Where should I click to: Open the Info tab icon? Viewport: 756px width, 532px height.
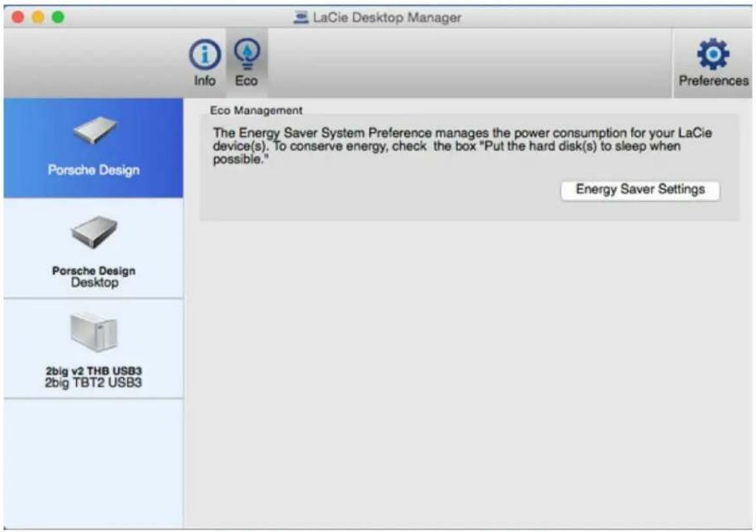(204, 54)
